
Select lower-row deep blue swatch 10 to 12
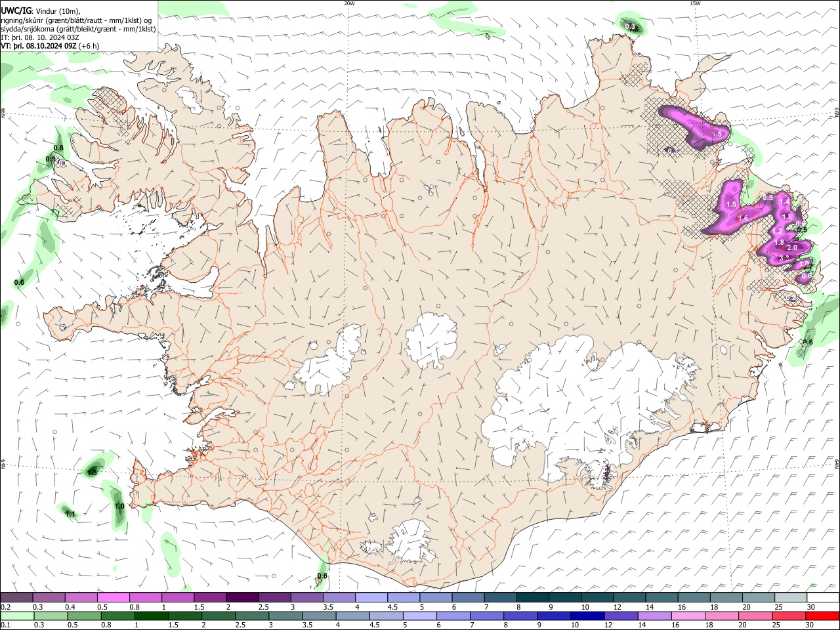(x=587, y=616)
